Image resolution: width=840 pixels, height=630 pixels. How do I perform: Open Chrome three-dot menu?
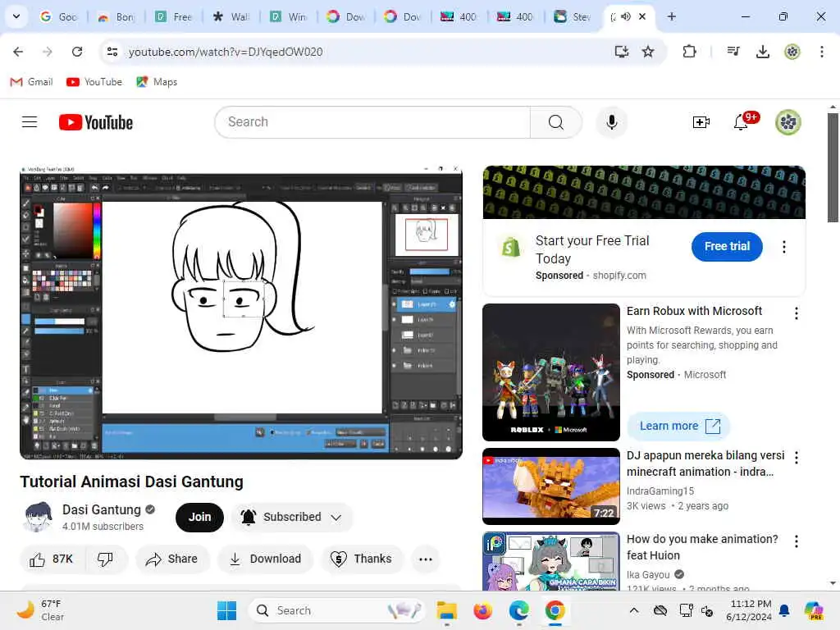[x=821, y=52]
